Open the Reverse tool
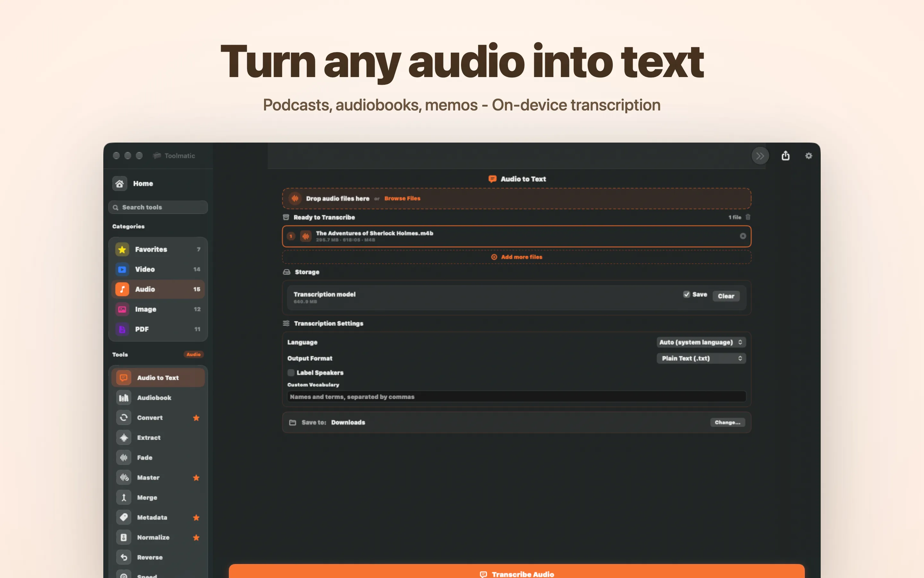 coord(158,557)
